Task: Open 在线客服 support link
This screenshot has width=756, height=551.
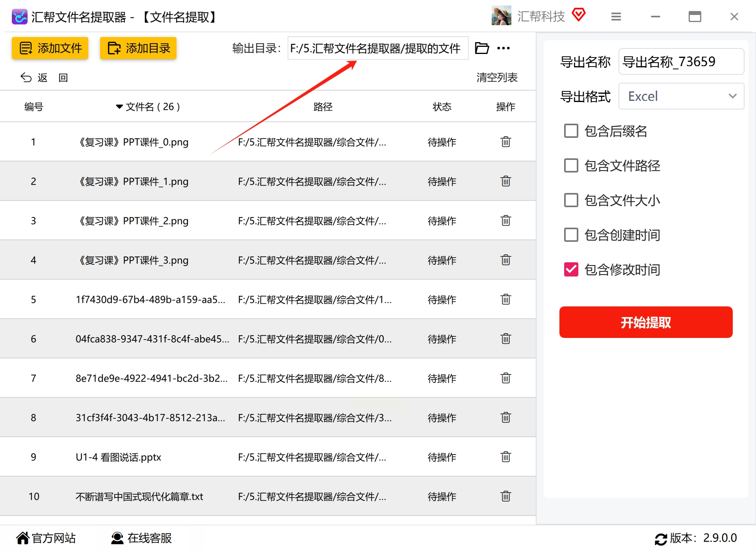Action: click(x=141, y=538)
